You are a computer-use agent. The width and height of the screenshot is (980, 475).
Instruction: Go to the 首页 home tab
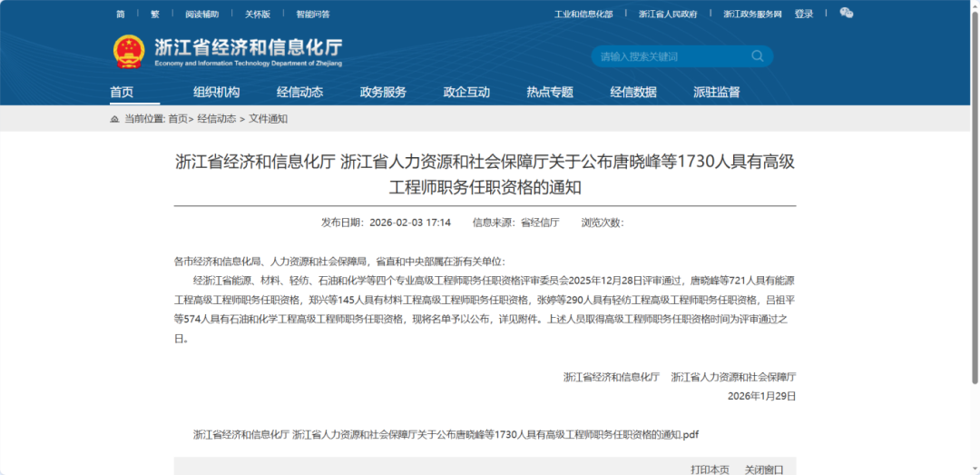122,92
